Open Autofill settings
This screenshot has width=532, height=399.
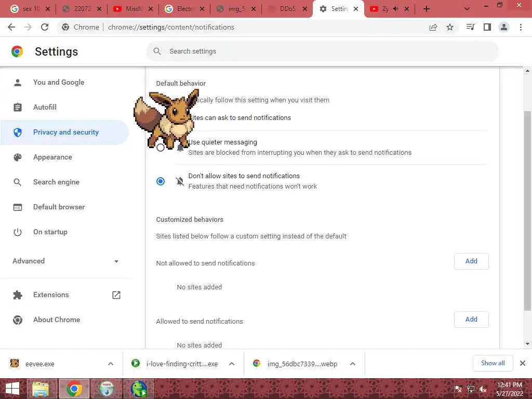point(45,107)
